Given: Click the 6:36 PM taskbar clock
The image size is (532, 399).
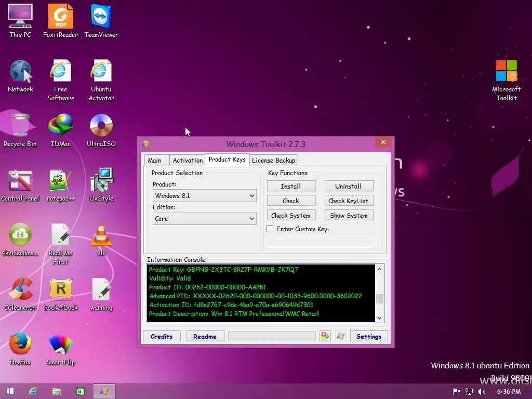Looking at the screenshot, I should point(509,392).
